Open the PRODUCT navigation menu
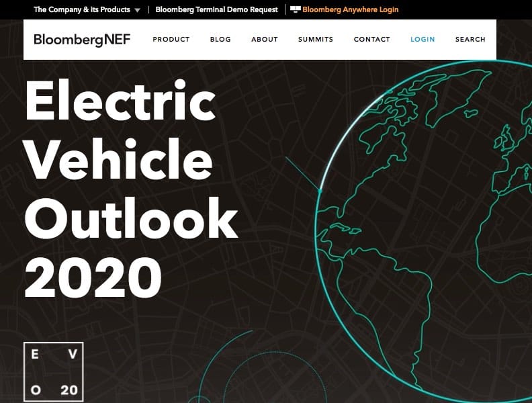 [x=171, y=39]
